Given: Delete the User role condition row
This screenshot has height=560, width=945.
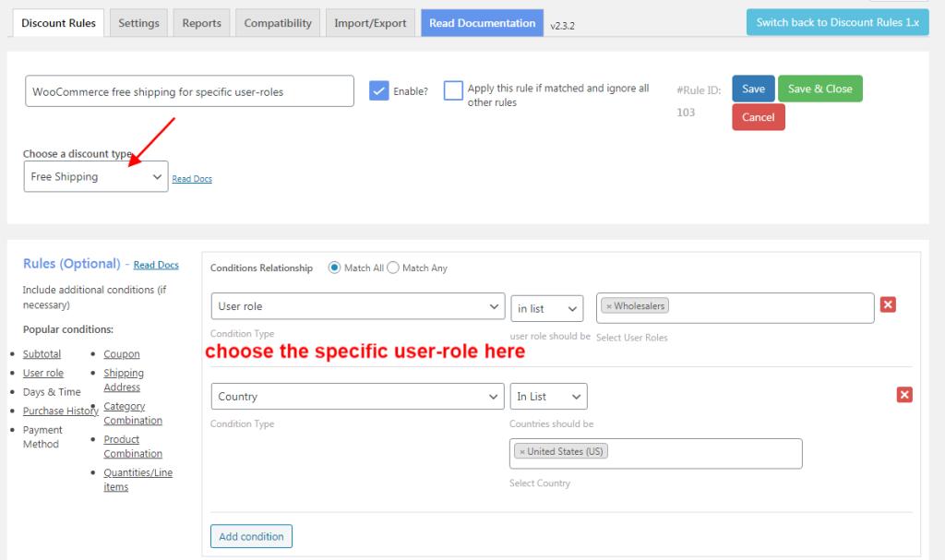Looking at the screenshot, I should coord(888,304).
